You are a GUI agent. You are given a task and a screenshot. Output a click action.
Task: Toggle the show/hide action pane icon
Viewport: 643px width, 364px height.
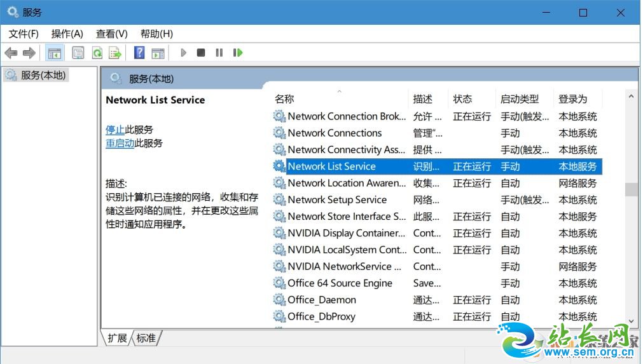(158, 53)
